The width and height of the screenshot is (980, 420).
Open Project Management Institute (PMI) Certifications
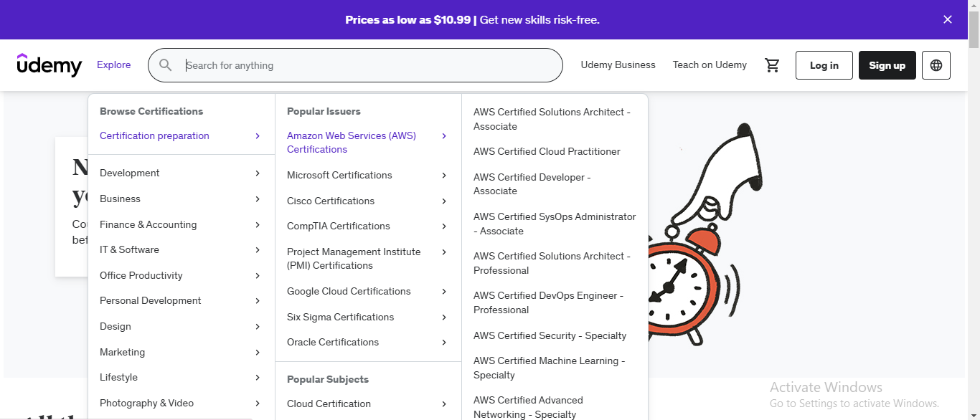coord(368,259)
